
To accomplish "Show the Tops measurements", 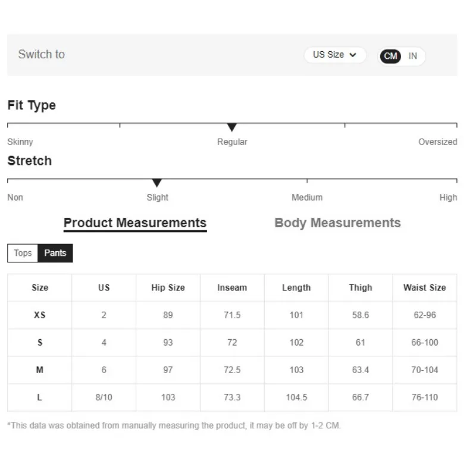I will click(x=23, y=253).
